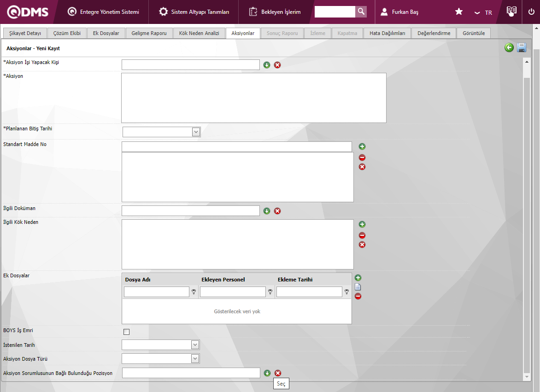Add a new file to Ek Dosyalar
The width and height of the screenshot is (540, 392).
click(x=358, y=278)
